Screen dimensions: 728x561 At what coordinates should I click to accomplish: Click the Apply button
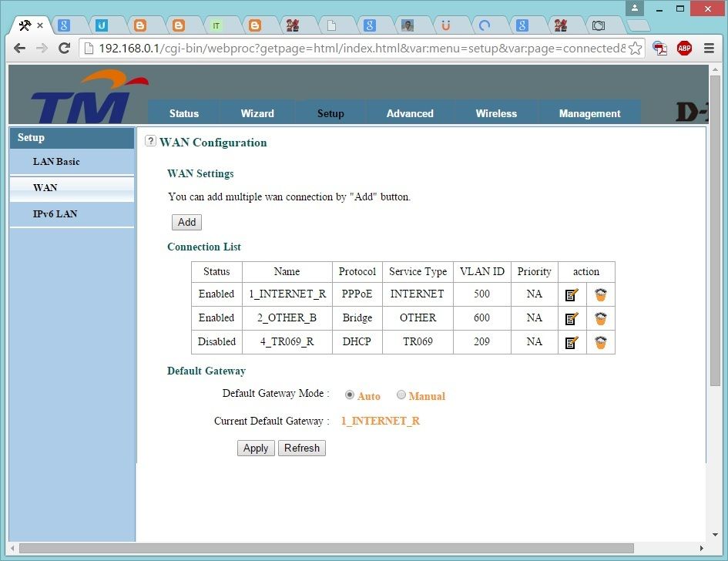[256, 448]
